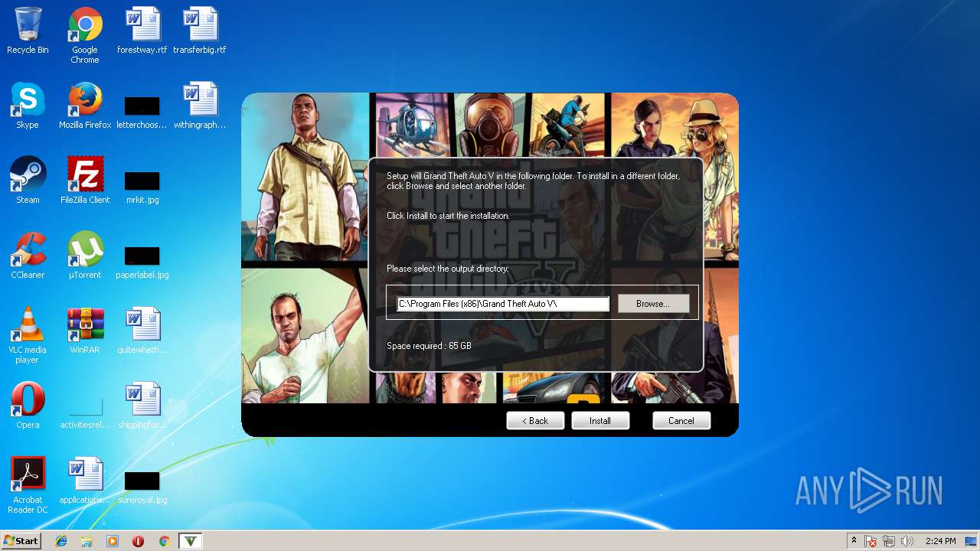Click the 'Please select the output directory:' label
Viewport: 980px width, 551px height.
coord(447,269)
